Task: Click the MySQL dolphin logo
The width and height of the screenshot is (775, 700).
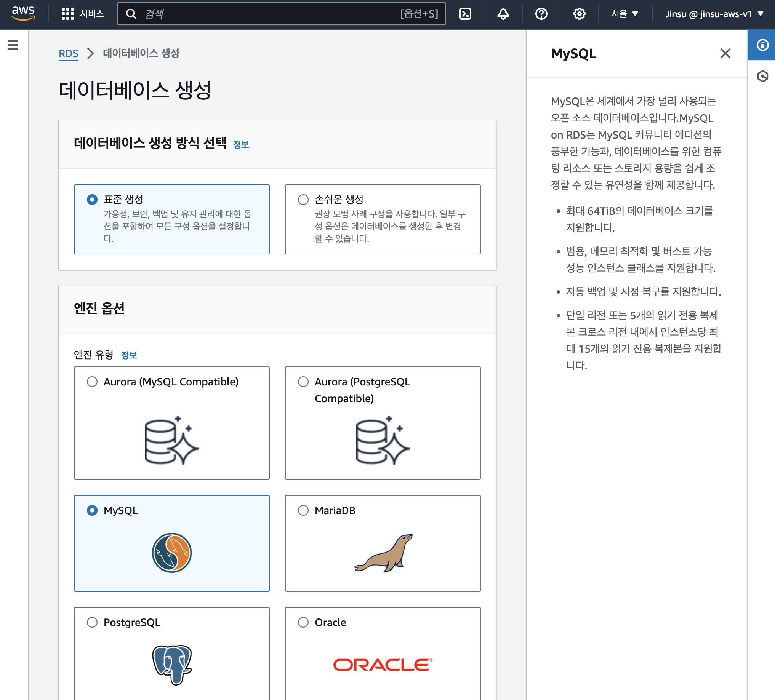Action: point(171,553)
